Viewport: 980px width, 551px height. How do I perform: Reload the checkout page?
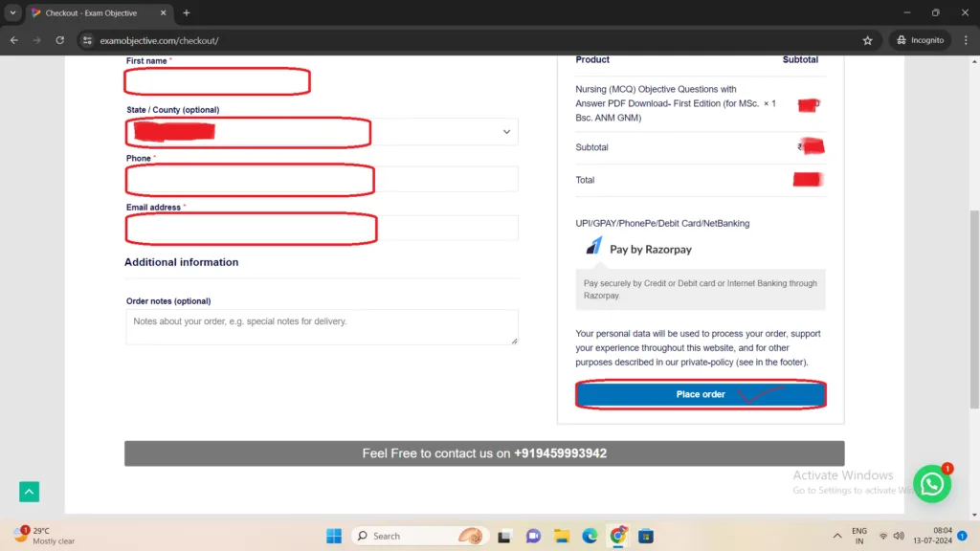point(60,40)
